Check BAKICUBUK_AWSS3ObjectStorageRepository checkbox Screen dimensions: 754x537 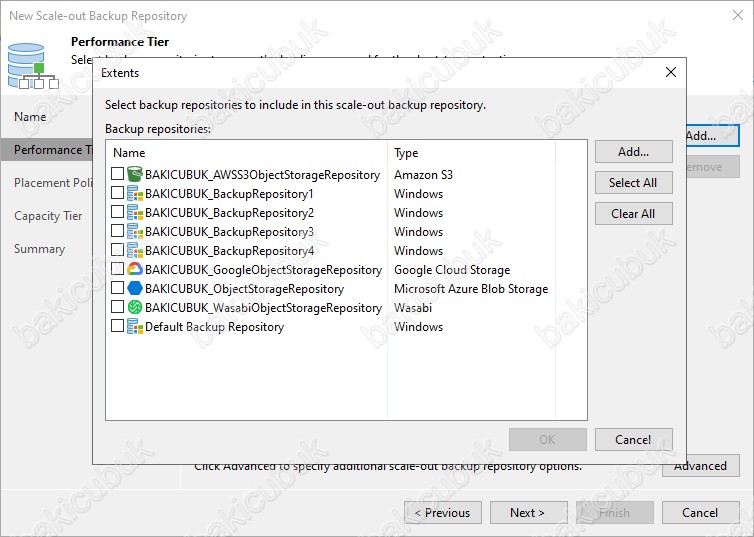[117, 174]
